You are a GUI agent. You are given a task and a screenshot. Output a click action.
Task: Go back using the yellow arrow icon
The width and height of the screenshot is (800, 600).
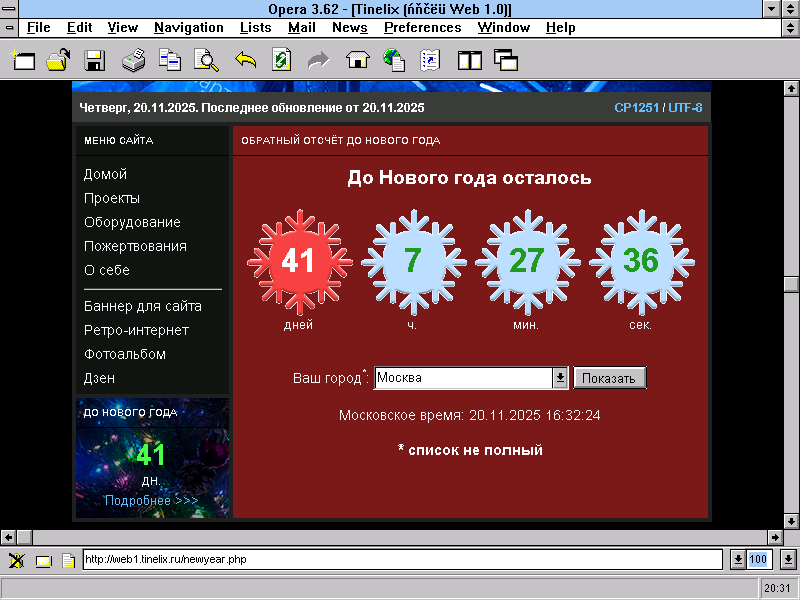coord(245,61)
